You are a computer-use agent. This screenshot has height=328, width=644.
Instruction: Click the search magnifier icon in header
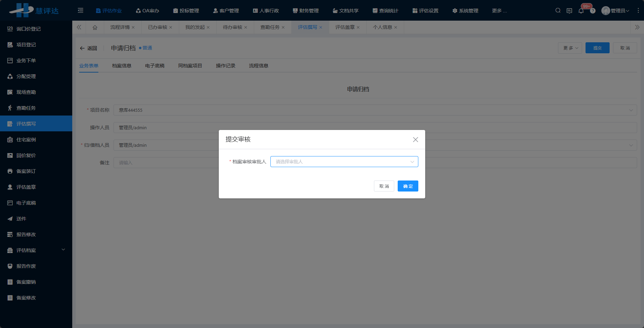(x=558, y=11)
